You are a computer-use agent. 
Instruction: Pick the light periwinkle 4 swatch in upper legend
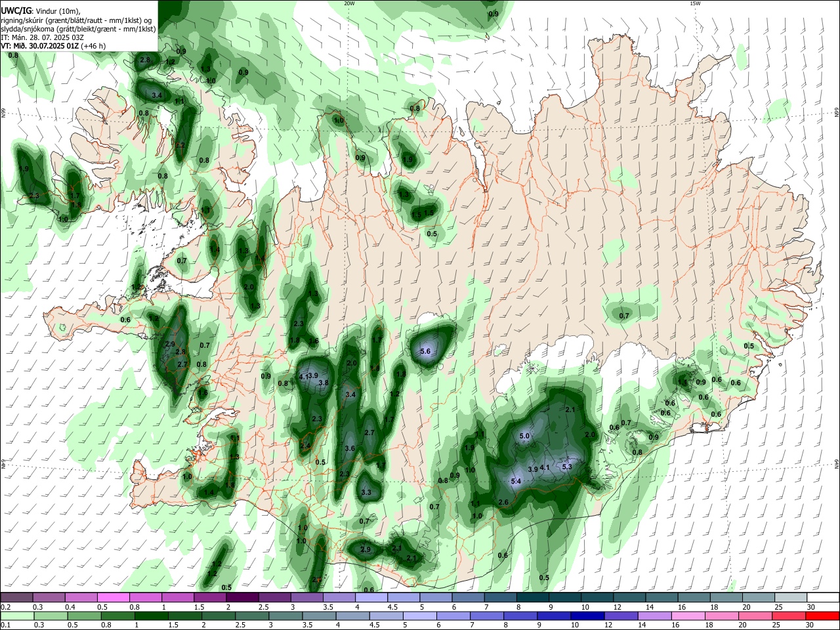tap(371, 598)
